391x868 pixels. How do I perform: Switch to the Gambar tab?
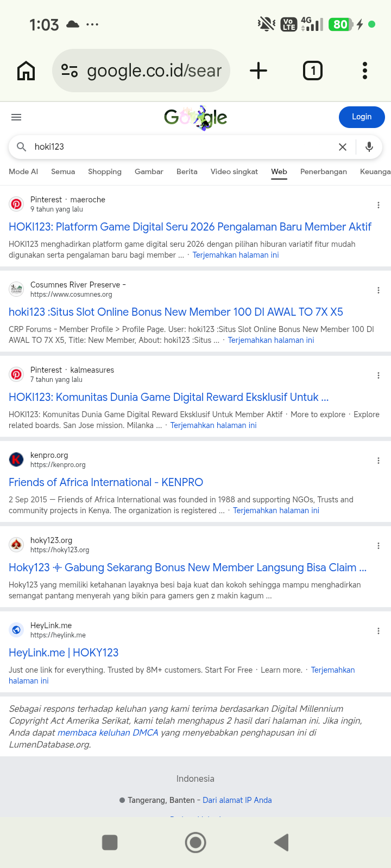point(149,171)
